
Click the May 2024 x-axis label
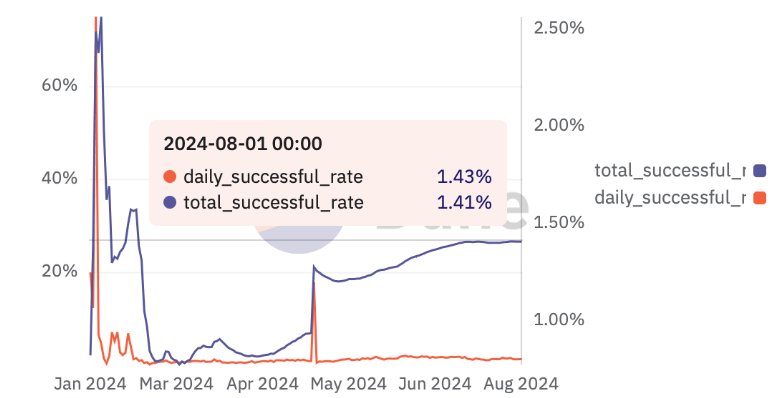point(348,384)
